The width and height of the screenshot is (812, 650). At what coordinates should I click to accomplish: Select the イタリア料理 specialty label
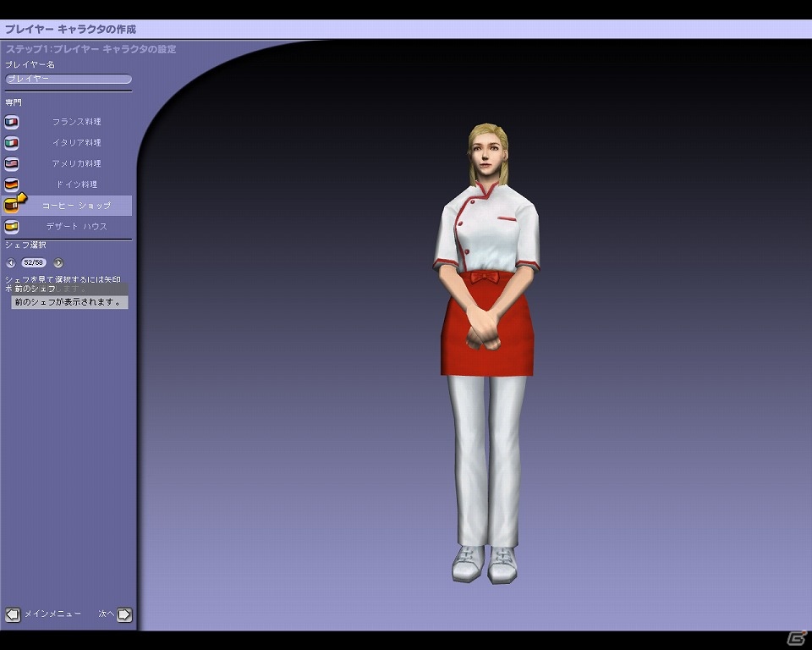tap(77, 142)
